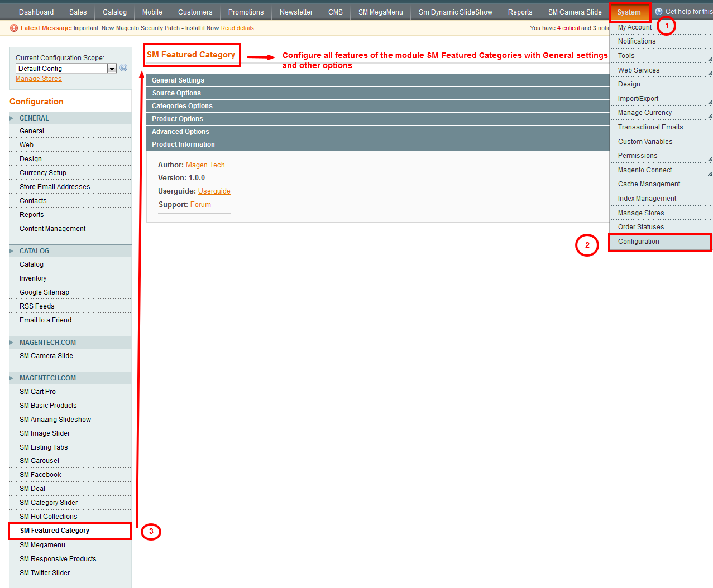This screenshot has width=713, height=588.
Task: Open the Userguide link
Action: click(214, 191)
